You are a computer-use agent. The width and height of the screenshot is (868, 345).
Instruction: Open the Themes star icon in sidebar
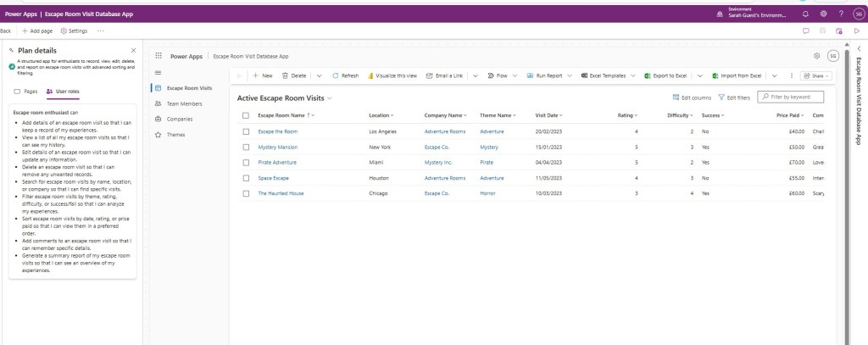click(158, 135)
